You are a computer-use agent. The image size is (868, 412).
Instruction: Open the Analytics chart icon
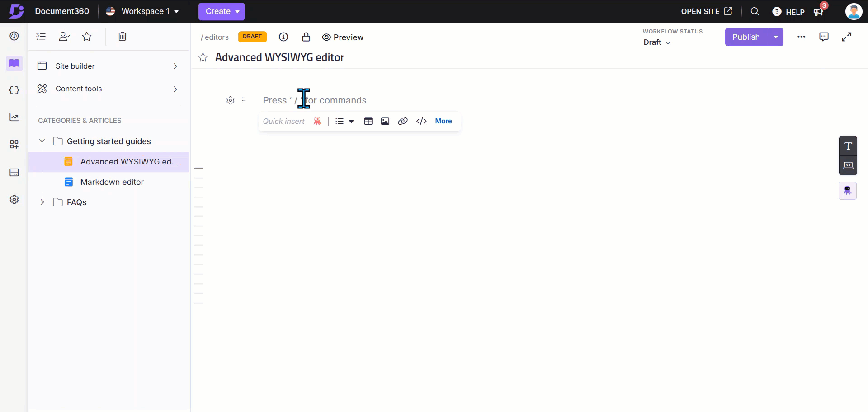(14, 117)
